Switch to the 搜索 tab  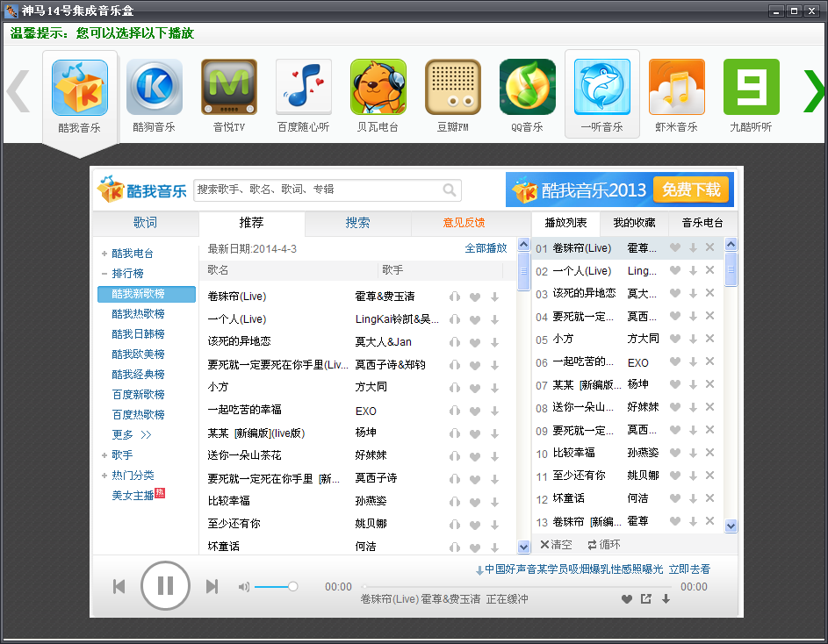[357, 223]
